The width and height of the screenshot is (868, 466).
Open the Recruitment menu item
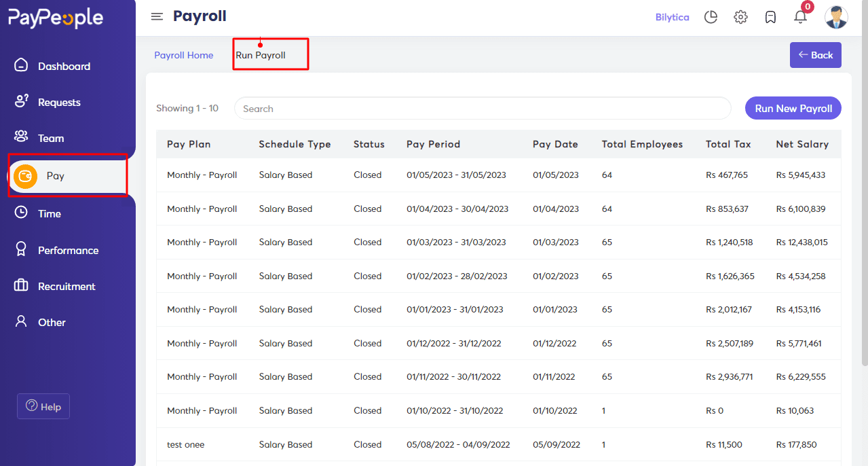(67, 287)
